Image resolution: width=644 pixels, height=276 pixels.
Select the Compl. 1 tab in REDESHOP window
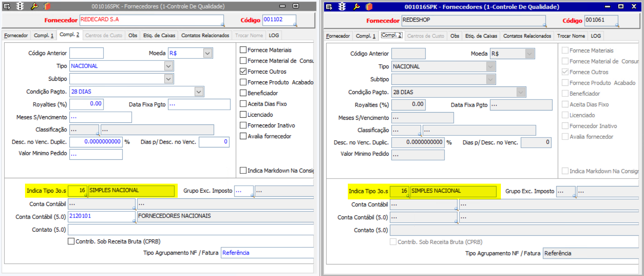pos(366,36)
